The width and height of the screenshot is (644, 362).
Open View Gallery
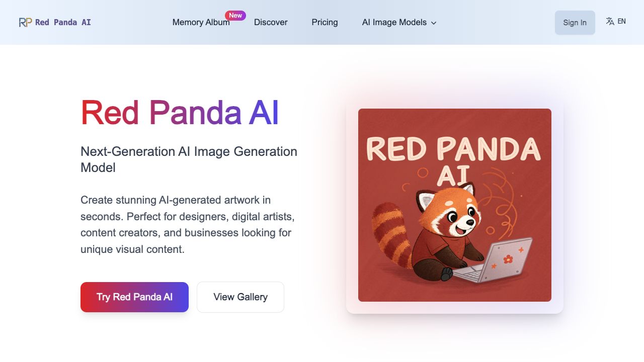[240, 297]
